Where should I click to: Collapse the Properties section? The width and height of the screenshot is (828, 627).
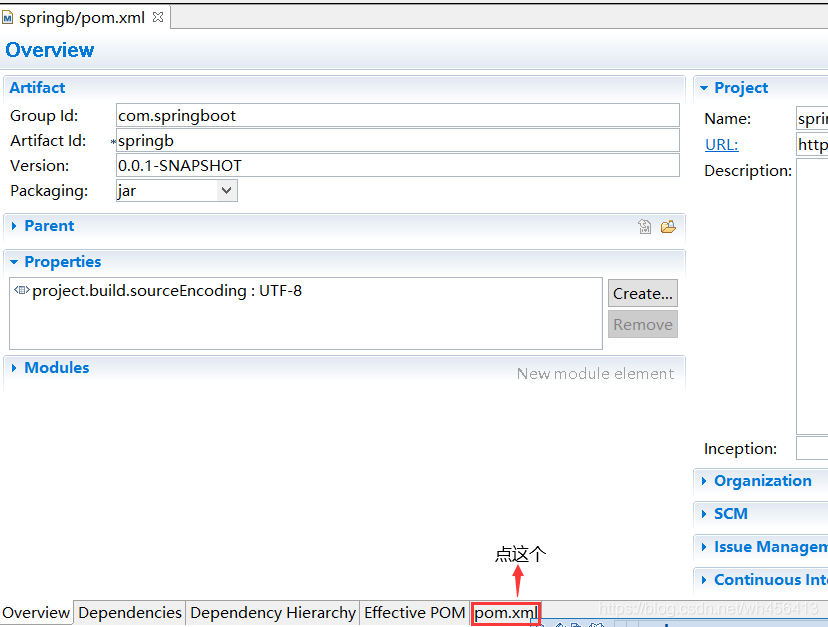pos(14,262)
